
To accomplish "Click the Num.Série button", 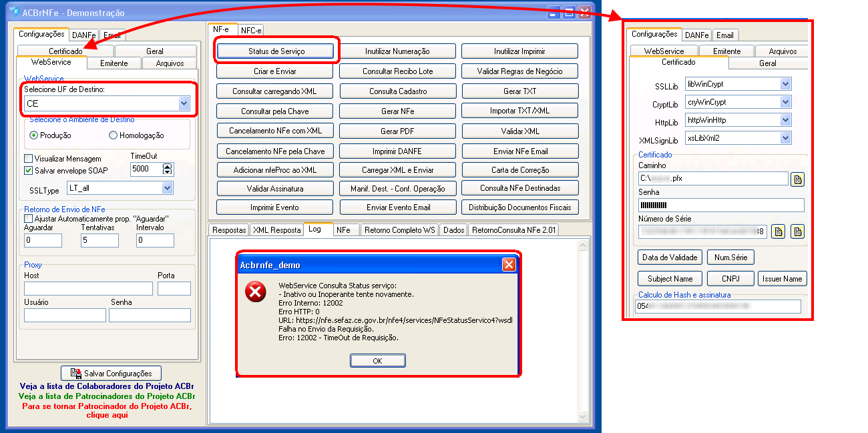I will (x=730, y=257).
